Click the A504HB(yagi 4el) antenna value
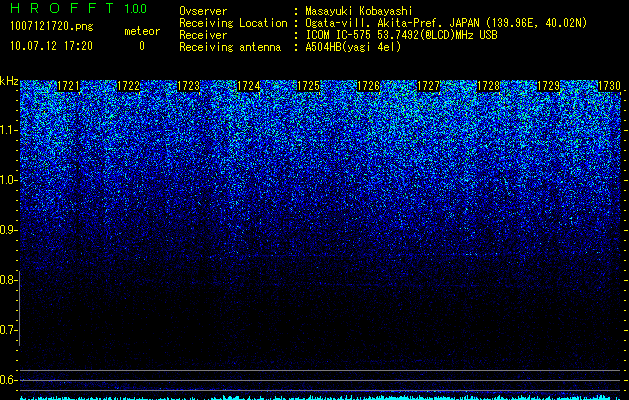This screenshot has width=629, height=400. click(353, 47)
